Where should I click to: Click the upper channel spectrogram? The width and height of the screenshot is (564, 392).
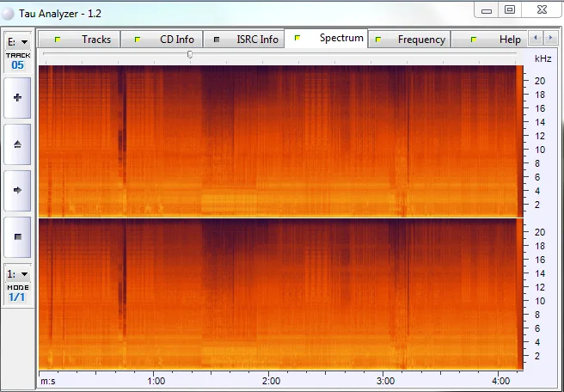(281, 141)
